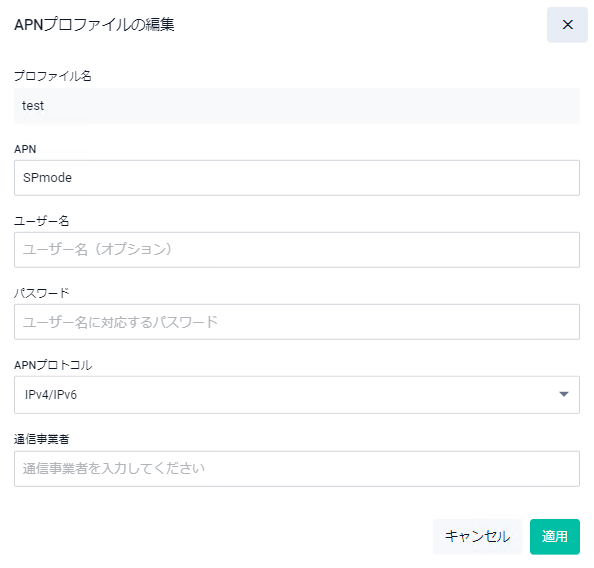Click the プロファイル名 label
Image resolution: width=594 pixels, height=568 pixels.
(x=53, y=76)
